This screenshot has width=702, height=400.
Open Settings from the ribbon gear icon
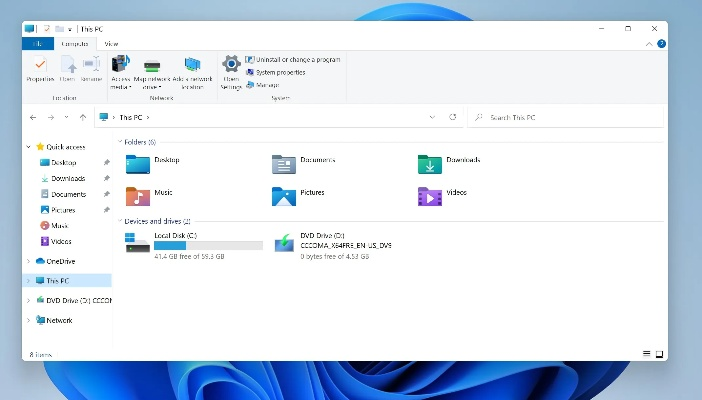(x=231, y=70)
